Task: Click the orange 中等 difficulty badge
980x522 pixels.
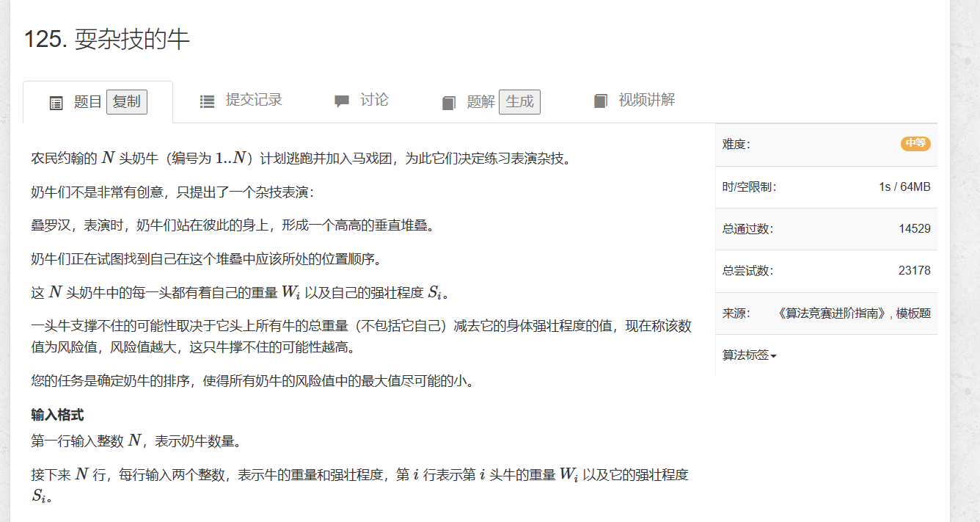Action: pyautogui.click(x=915, y=144)
